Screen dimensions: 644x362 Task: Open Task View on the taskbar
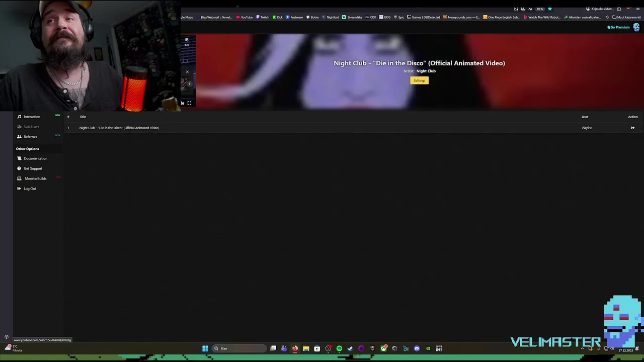pyautogui.click(x=273, y=348)
